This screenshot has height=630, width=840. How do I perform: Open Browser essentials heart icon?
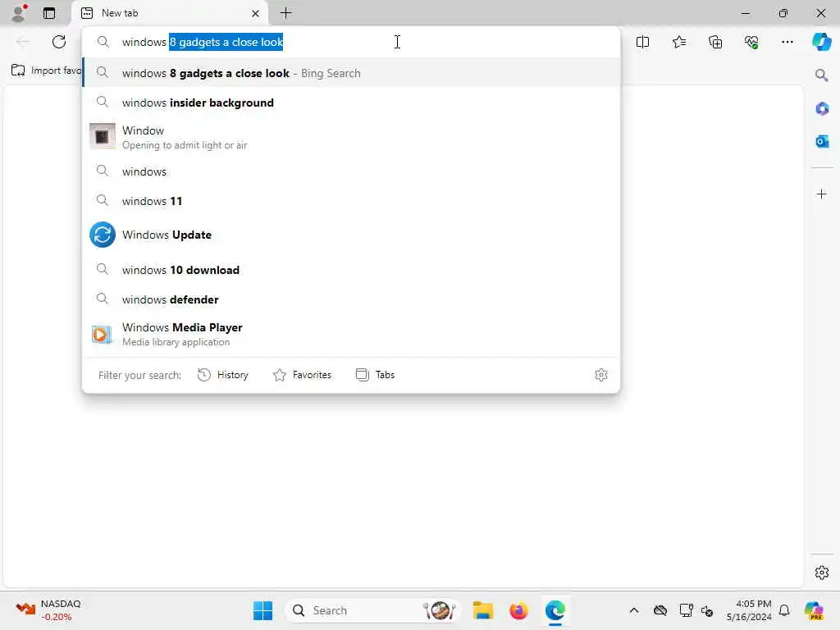tap(751, 42)
